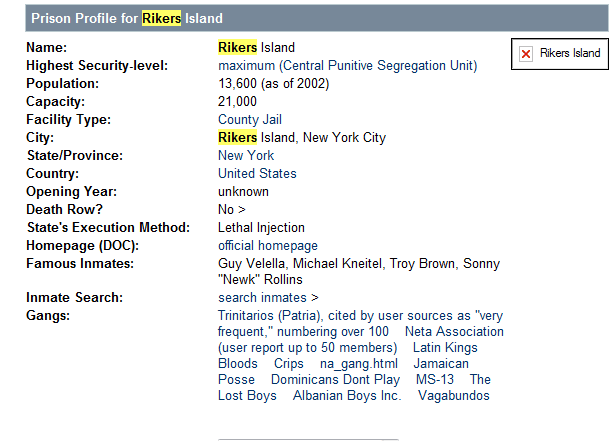
Task: Open the Death Row 'No >' link
Action: click(232, 210)
